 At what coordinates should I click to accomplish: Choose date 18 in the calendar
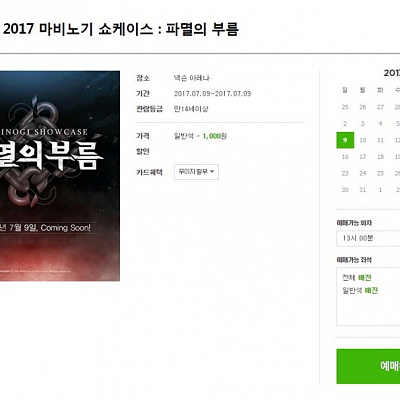[380, 157]
